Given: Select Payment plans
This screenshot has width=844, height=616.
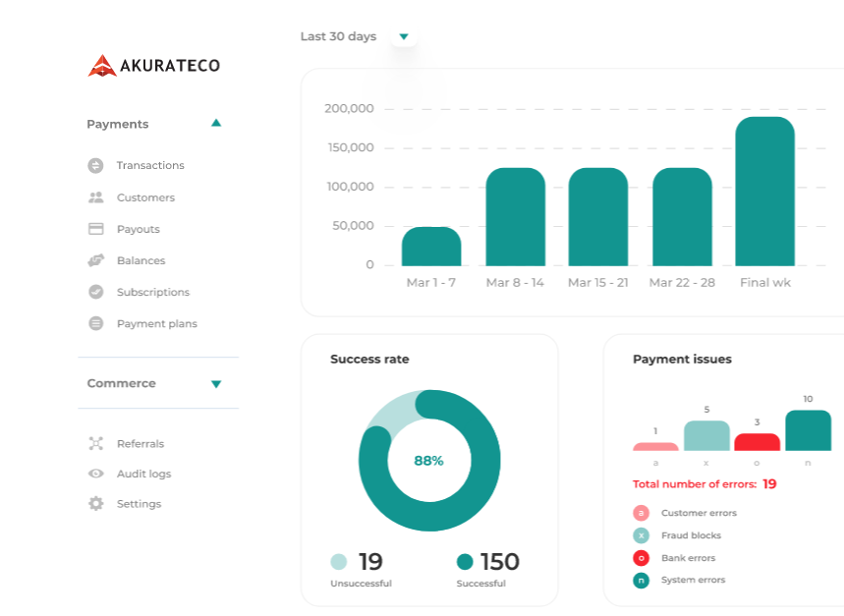Looking at the screenshot, I should click(x=157, y=324).
